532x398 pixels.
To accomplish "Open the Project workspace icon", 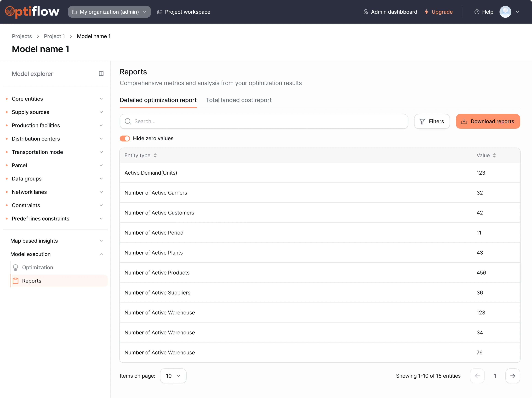I will (x=160, y=12).
